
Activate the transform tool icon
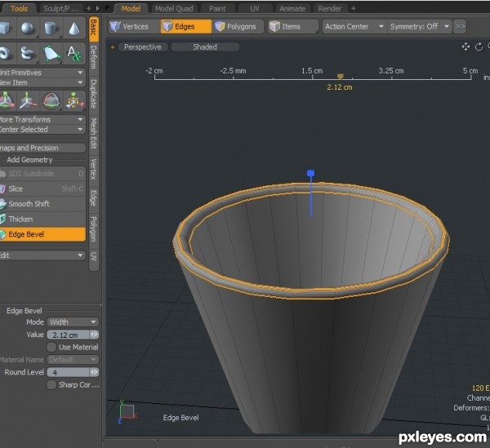pyautogui.click(x=7, y=101)
